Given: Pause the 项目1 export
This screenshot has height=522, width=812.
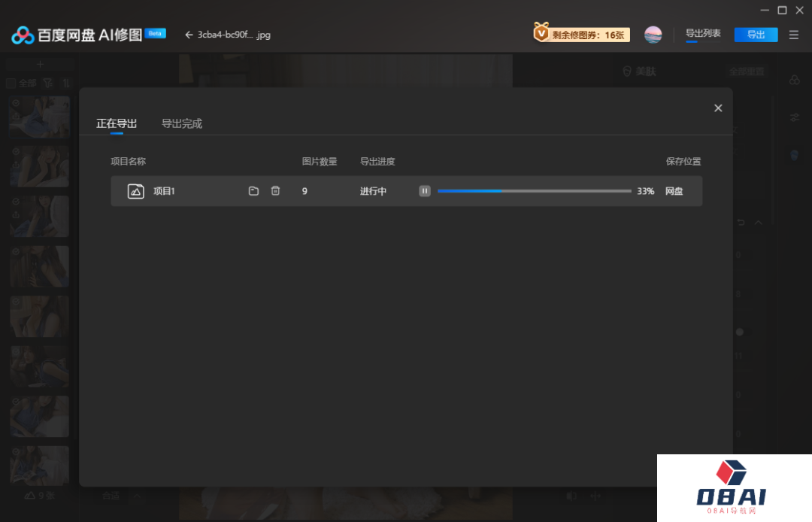Looking at the screenshot, I should (425, 191).
